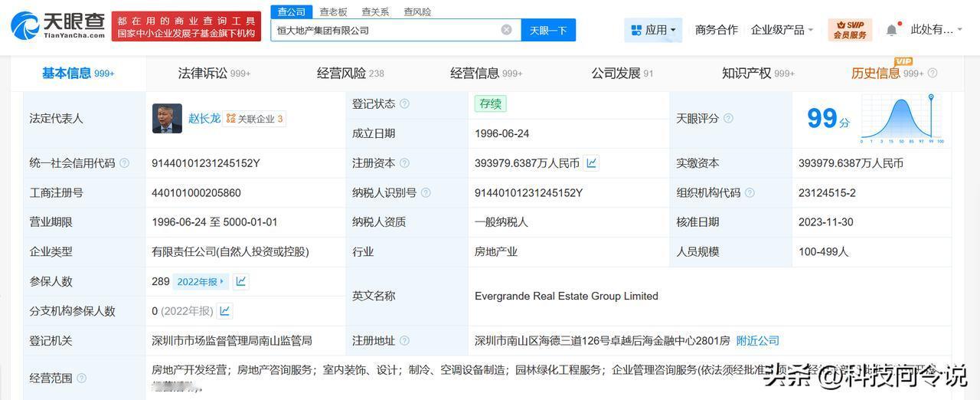Click the 组织机构代码 value 23124515-2
Viewport: 980px width, 400px height.
tap(827, 193)
